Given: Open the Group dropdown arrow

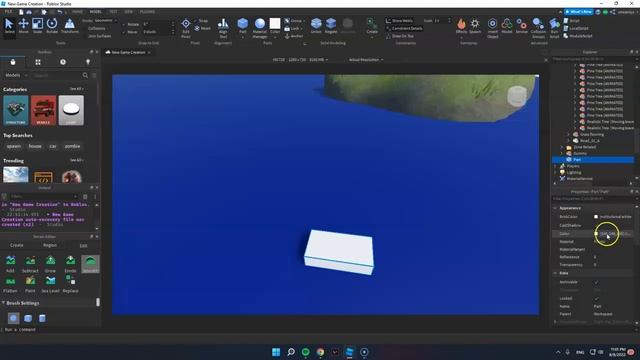Looking at the screenshot, I should pyautogui.click(x=304, y=21).
